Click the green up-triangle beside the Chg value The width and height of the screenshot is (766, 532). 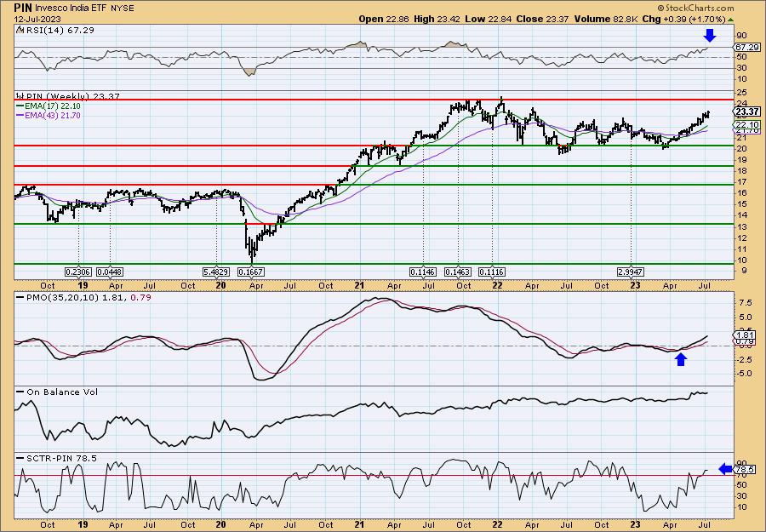pos(730,20)
